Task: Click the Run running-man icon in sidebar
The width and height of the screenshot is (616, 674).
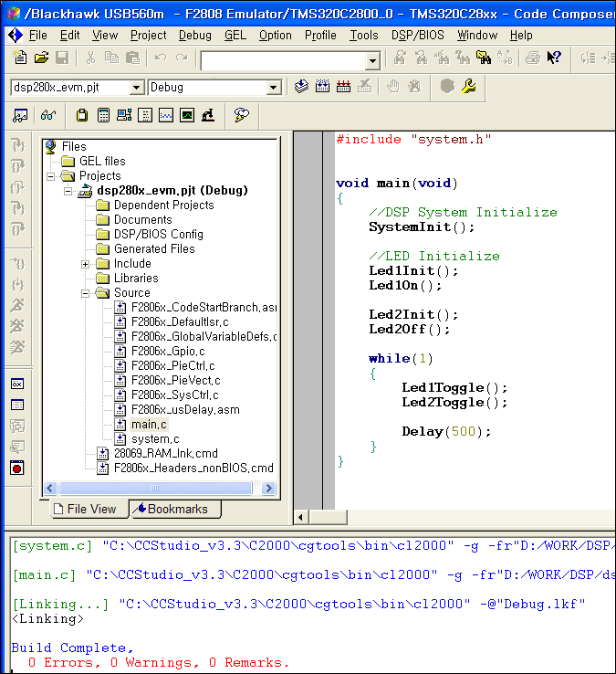Action: [17, 305]
